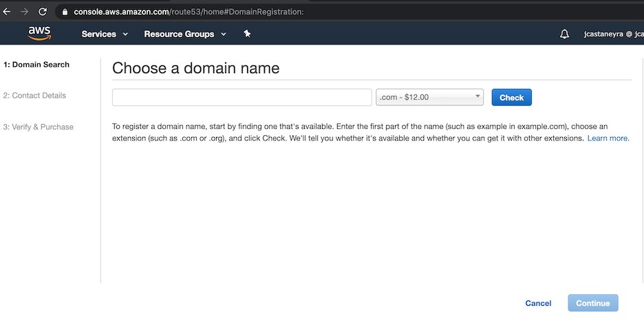
Task: Select step 3: Verify & Purchase
Action: pyautogui.click(x=39, y=127)
